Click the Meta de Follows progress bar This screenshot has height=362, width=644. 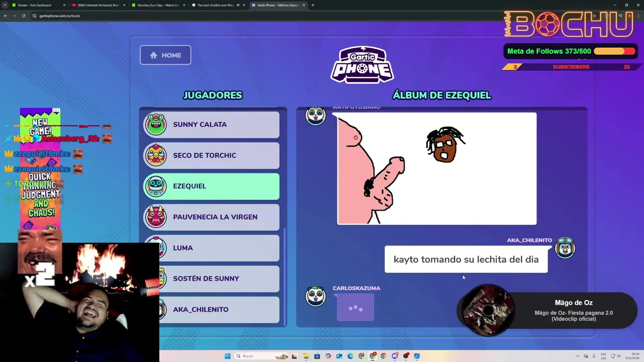tap(614, 51)
